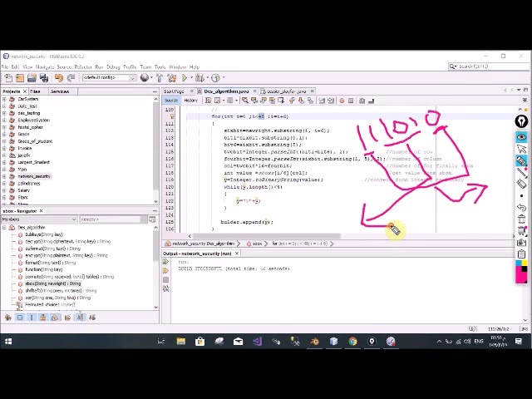Collapse the Des_algorithm node in Navigator
Screen dimensions: 532x399
click(4, 227)
